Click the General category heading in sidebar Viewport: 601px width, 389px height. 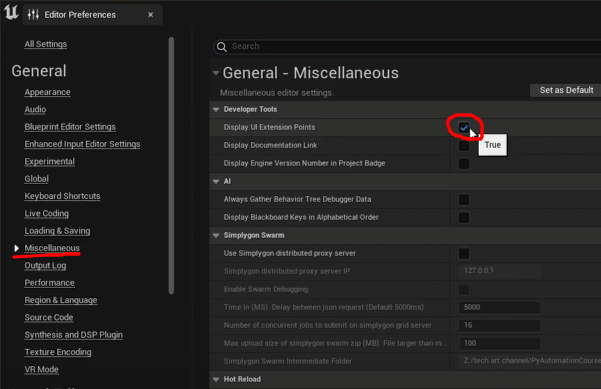tap(39, 71)
